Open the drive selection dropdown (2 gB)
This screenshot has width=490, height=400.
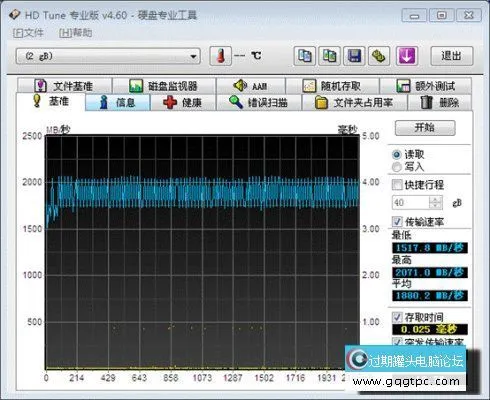click(108, 56)
